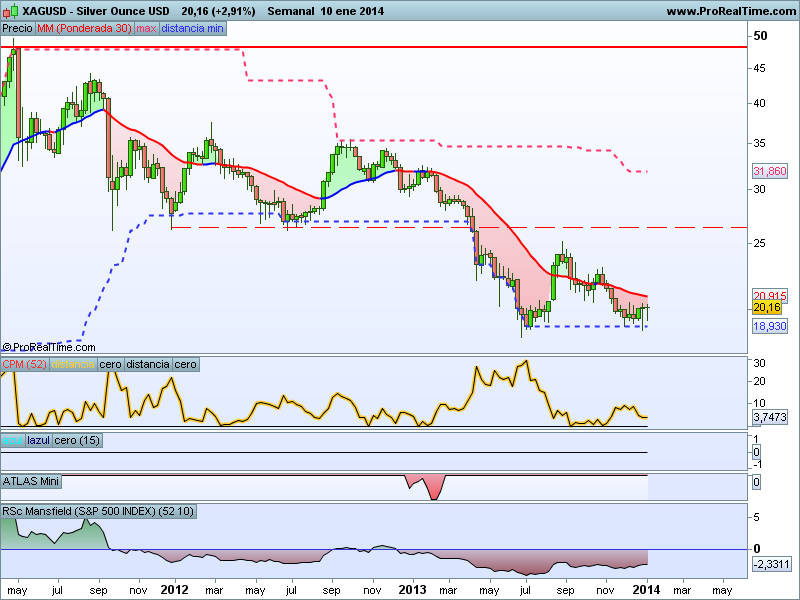This screenshot has width=800, height=600.
Task: Click the yellow 20,16 current price tag
Action: [x=767, y=307]
